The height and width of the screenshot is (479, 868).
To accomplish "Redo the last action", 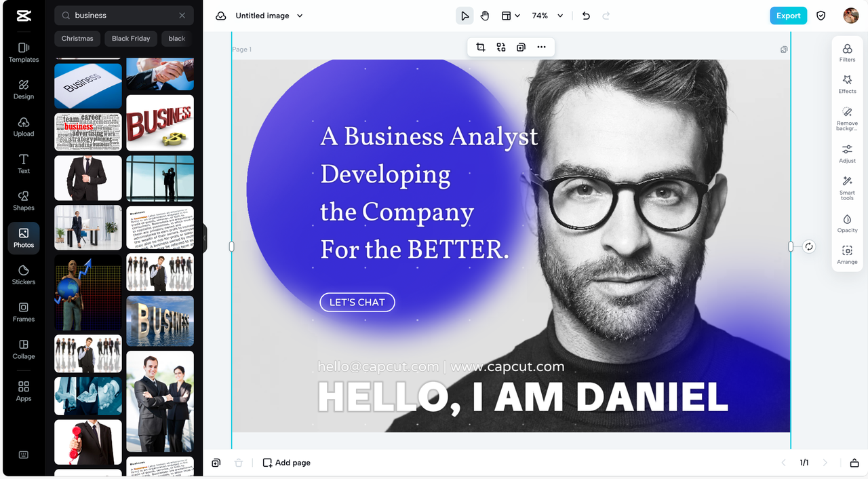I will 606,16.
